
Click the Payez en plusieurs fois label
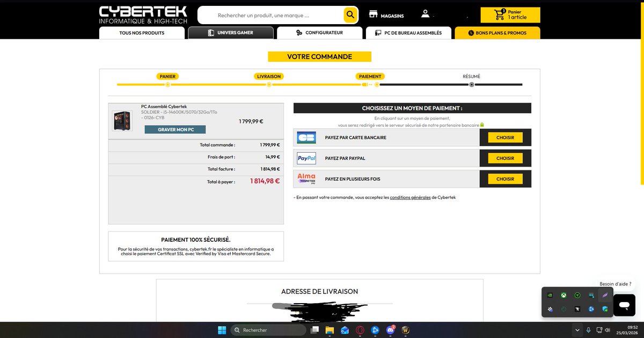pyautogui.click(x=353, y=179)
